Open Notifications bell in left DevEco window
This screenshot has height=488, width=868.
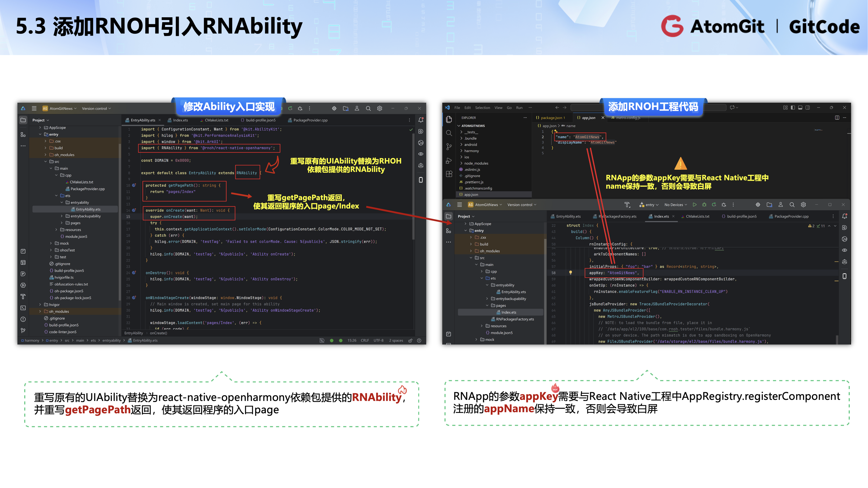421,120
